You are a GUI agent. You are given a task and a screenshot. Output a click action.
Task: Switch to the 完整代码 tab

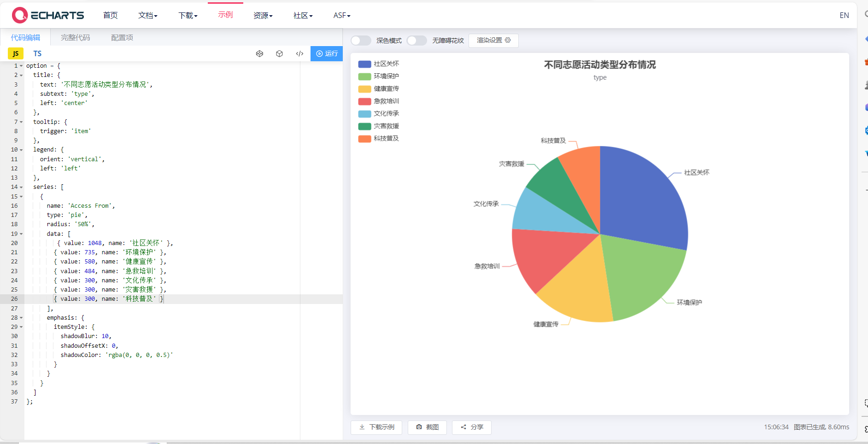pos(75,37)
